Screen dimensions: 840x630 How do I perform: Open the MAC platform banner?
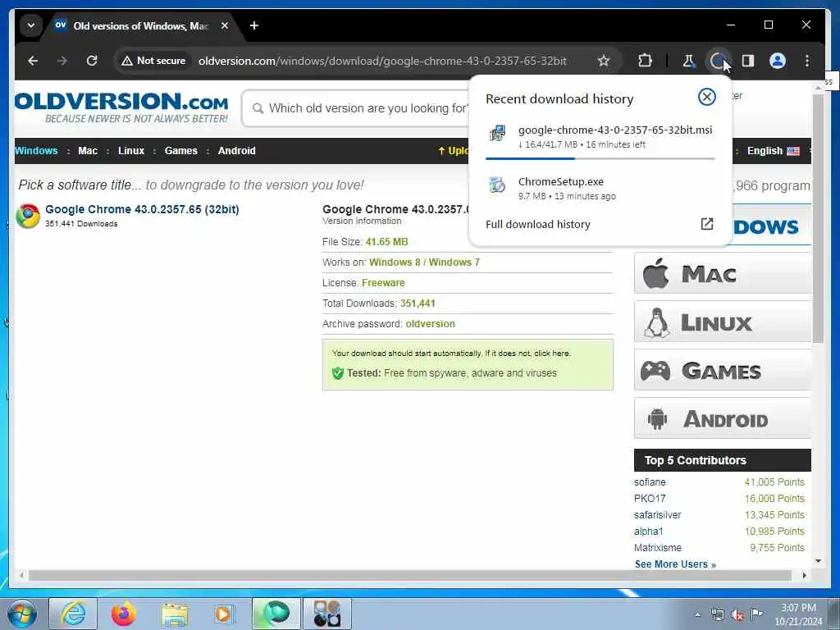pyautogui.click(x=722, y=274)
